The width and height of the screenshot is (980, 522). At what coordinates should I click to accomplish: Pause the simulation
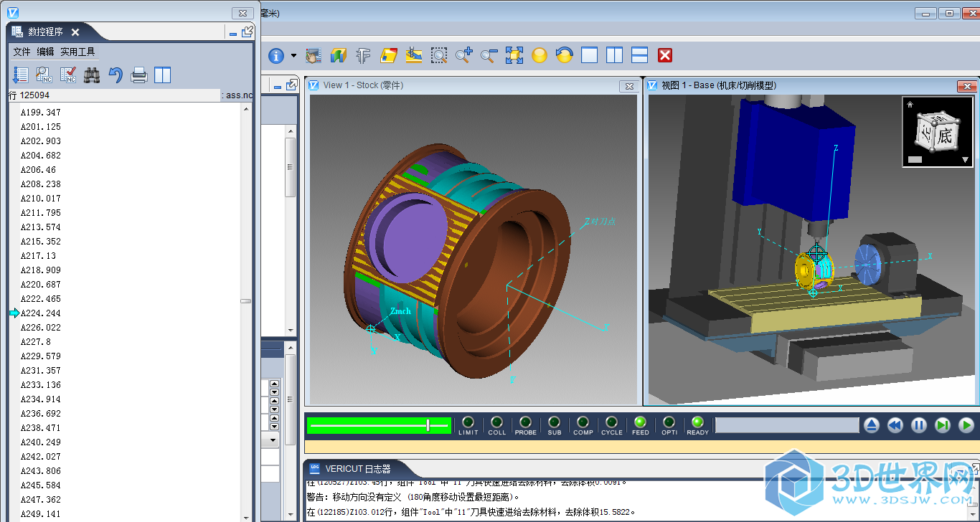click(919, 425)
